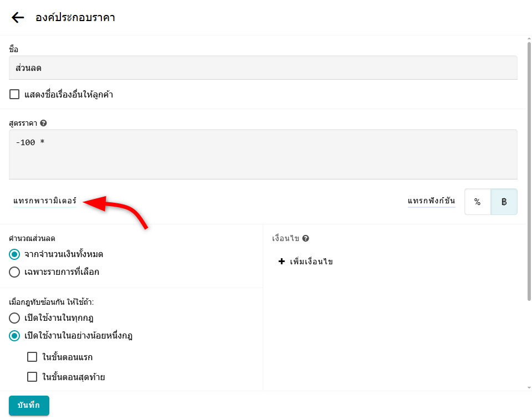The image size is (532, 420).
Task: Click the บันทึก save button
Action: click(29, 405)
